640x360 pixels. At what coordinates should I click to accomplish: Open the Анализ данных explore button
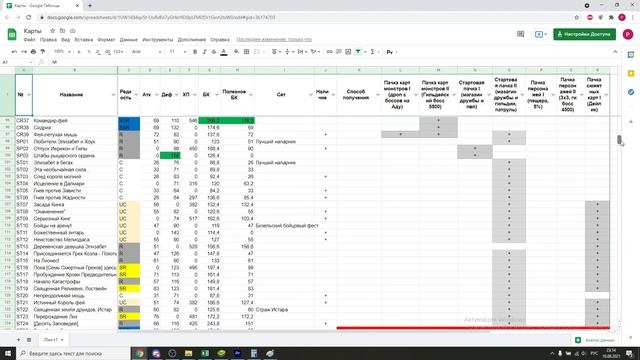tap(595, 340)
